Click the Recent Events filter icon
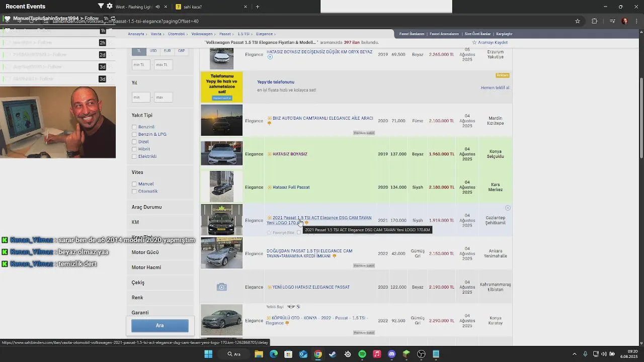 (101, 6)
